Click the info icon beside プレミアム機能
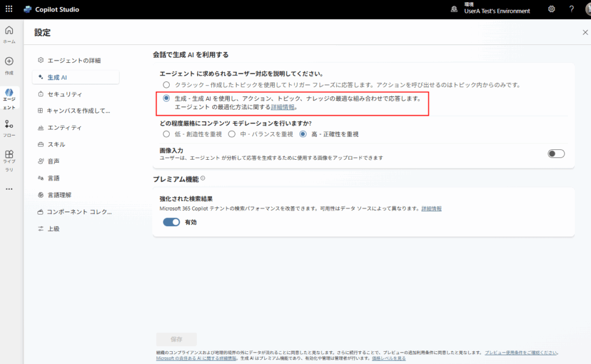 203,178
